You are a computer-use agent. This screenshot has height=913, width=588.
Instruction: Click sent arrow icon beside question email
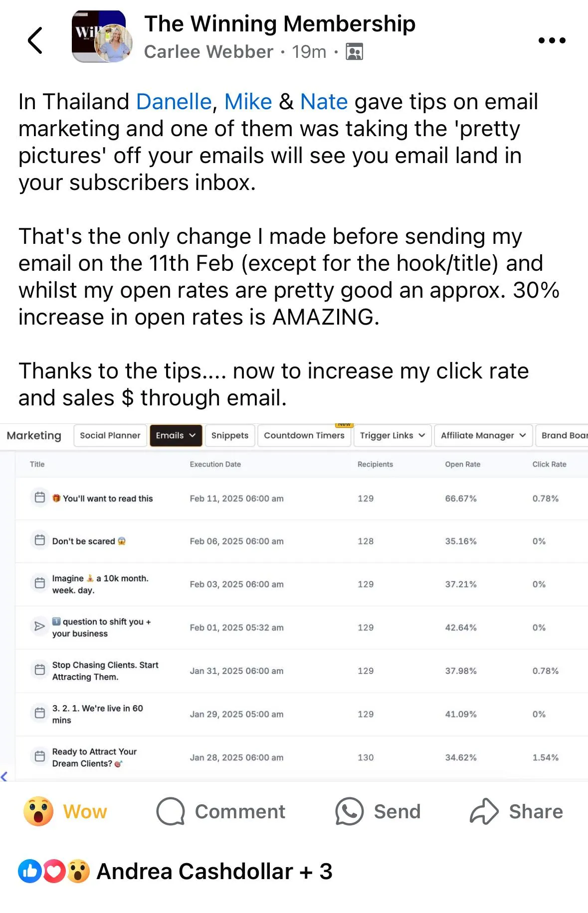39,626
